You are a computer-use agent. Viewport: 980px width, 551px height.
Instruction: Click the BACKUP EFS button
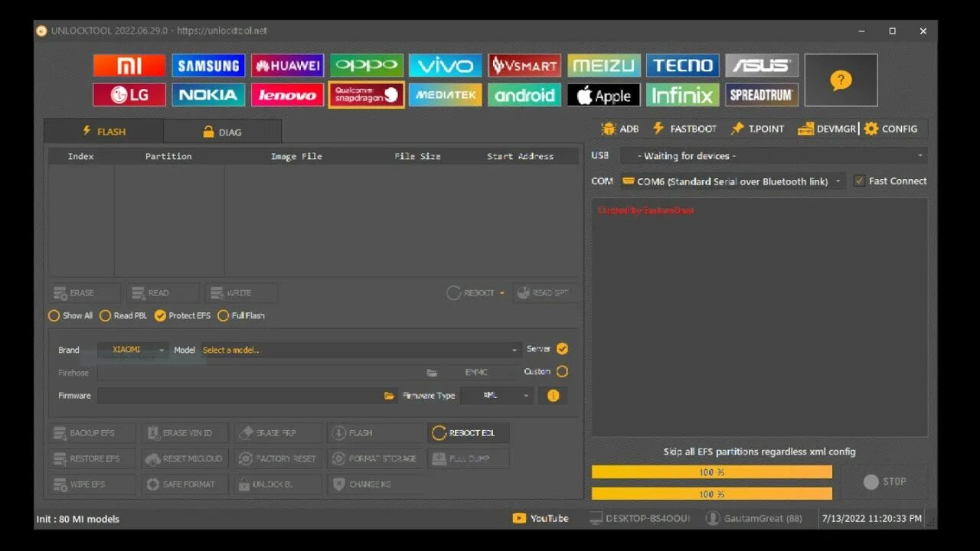[93, 433]
